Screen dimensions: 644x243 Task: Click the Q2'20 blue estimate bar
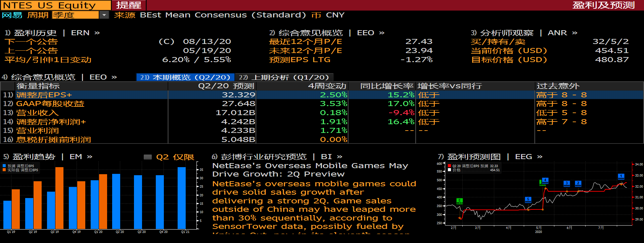point(116,201)
